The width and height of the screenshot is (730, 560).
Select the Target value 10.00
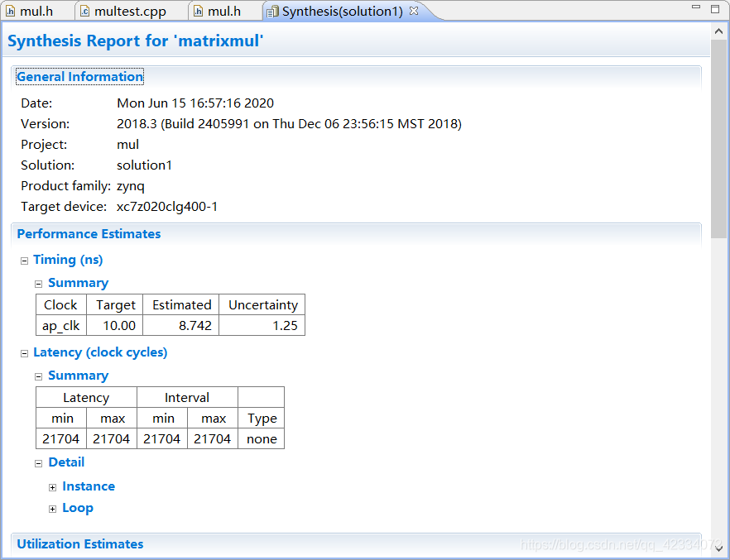point(114,326)
